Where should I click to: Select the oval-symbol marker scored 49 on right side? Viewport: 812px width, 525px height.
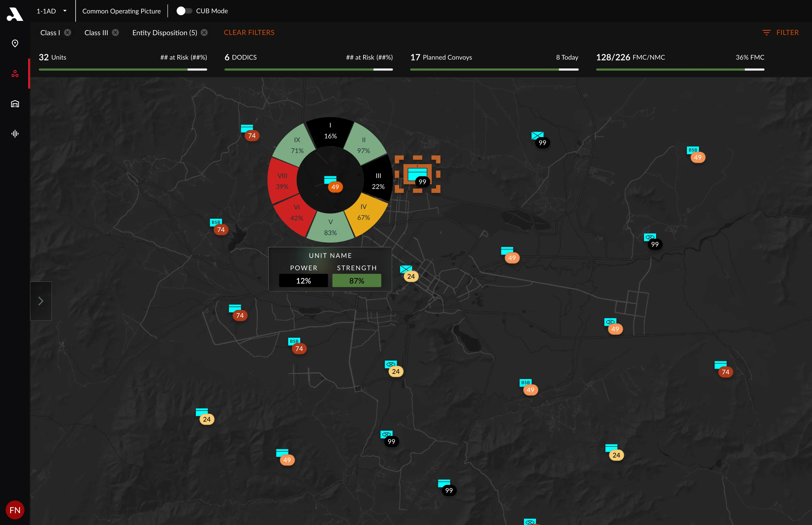point(613,327)
